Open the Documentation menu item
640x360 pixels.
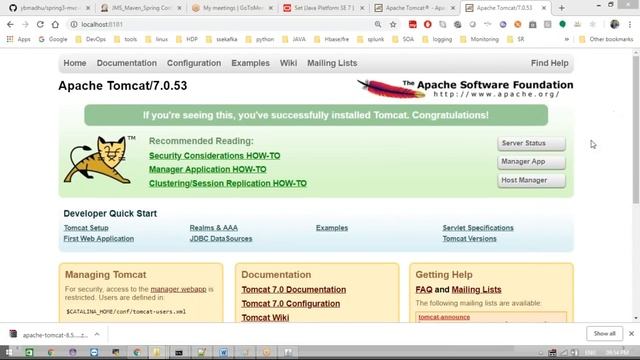coord(127,63)
